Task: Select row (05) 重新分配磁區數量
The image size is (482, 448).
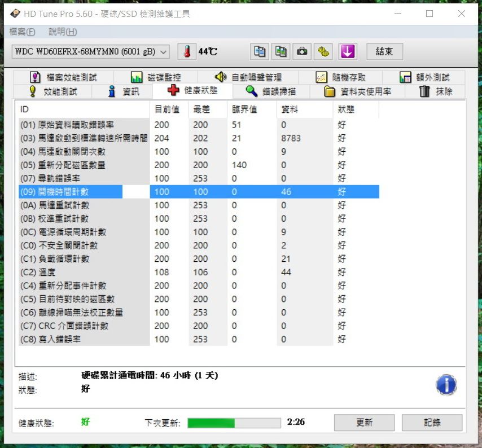Action: [199, 165]
